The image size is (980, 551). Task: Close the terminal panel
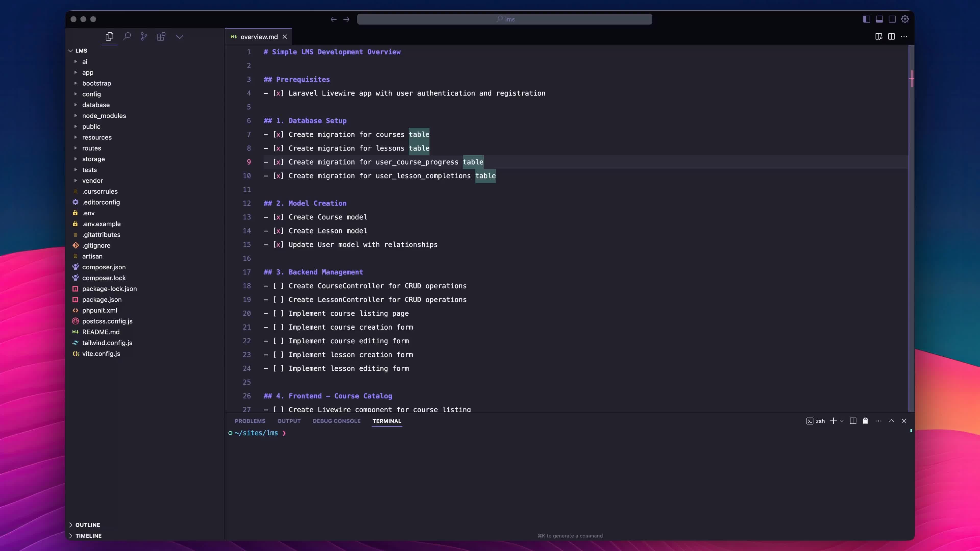pyautogui.click(x=904, y=421)
